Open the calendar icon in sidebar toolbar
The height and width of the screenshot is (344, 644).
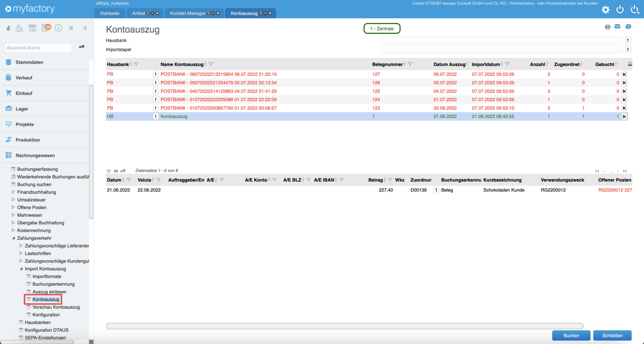pos(32,28)
